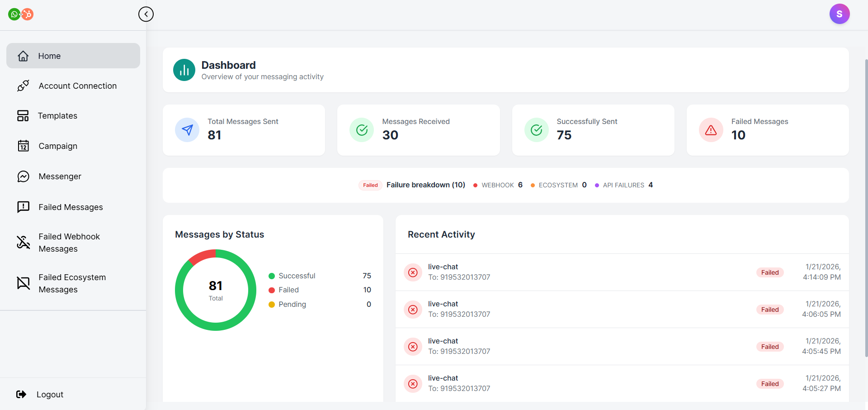The height and width of the screenshot is (410, 868).
Task: Collapse the sidebar with the chevron button
Action: tap(146, 14)
